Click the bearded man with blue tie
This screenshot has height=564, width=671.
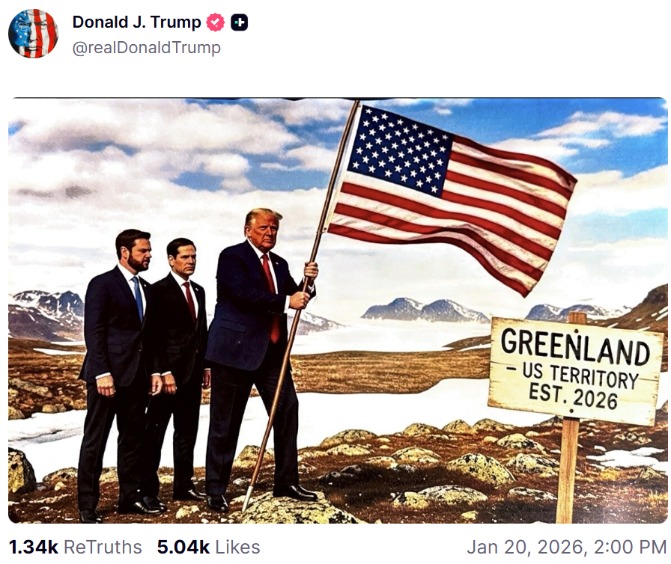[x=120, y=372]
